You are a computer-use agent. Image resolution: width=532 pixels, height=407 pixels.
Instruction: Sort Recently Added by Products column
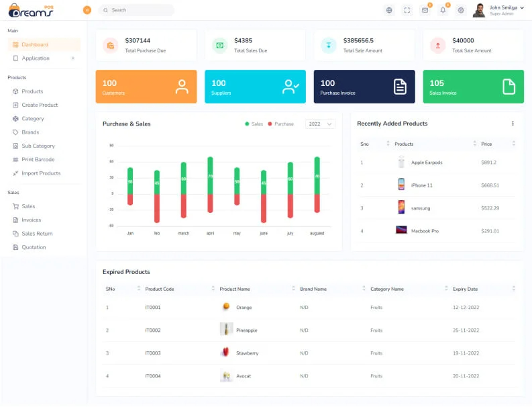475,144
